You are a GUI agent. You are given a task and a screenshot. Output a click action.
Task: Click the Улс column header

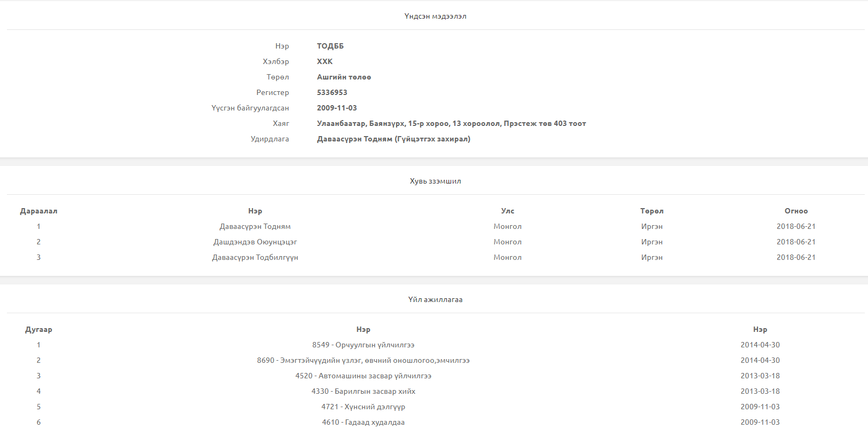point(507,211)
